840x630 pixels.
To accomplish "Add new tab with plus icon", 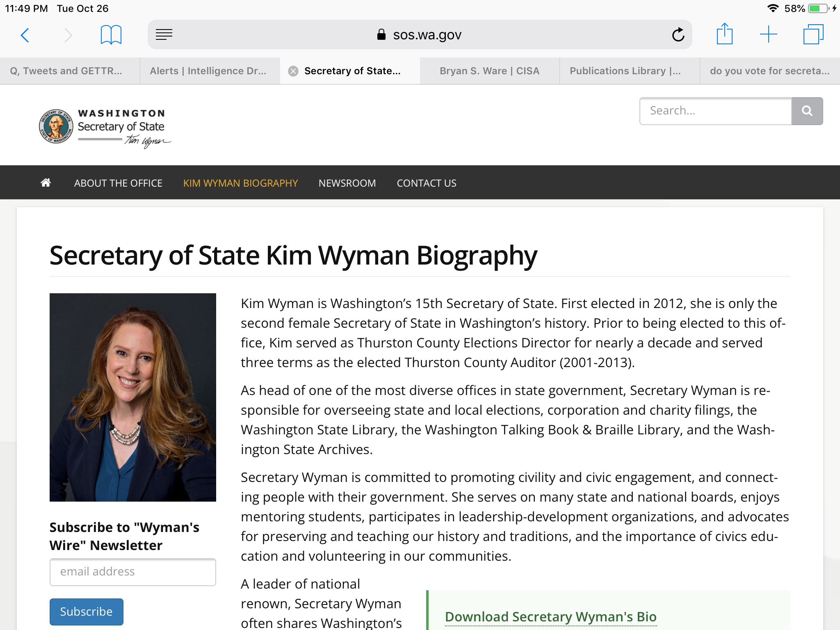I will point(768,34).
